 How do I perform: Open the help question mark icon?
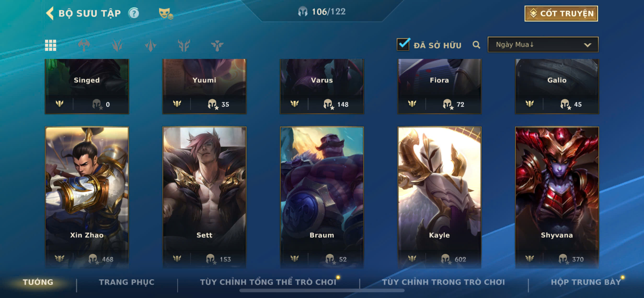pyautogui.click(x=134, y=13)
